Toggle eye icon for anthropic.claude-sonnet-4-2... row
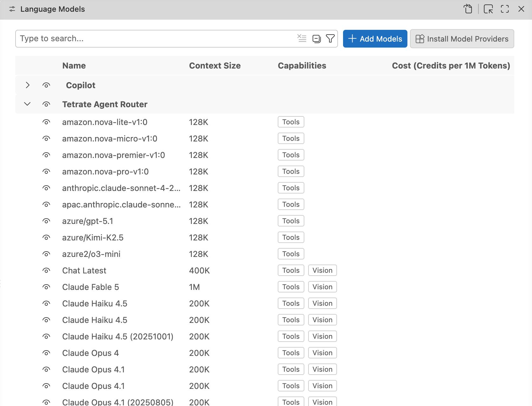532x406 pixels. pyautogui.click(x=46, y=188)
